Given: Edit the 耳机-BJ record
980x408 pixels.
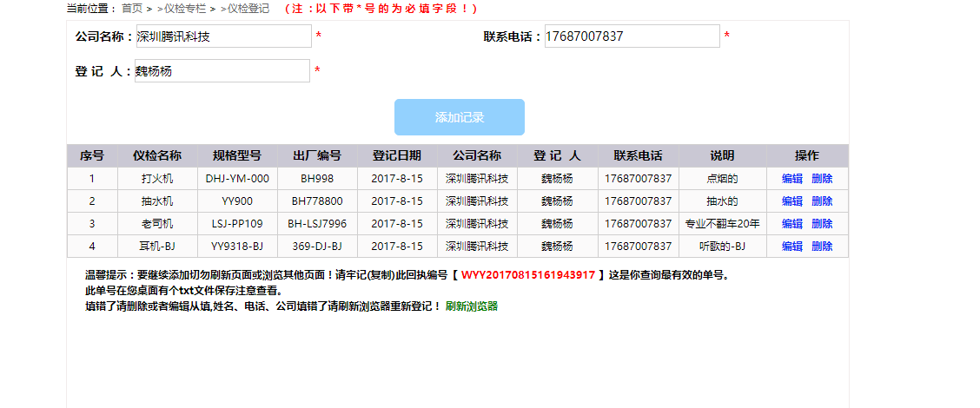Looking at the screenshot, I should click(x=791, y=247).
